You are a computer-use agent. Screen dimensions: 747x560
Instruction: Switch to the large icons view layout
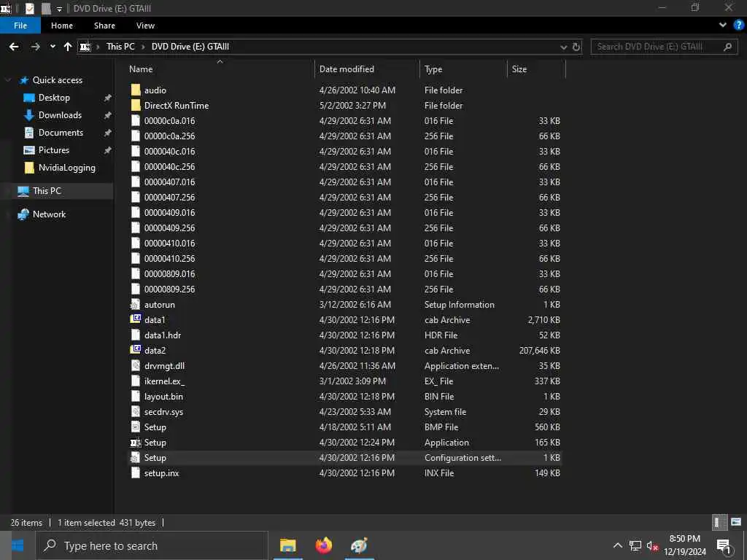point(736,522)
